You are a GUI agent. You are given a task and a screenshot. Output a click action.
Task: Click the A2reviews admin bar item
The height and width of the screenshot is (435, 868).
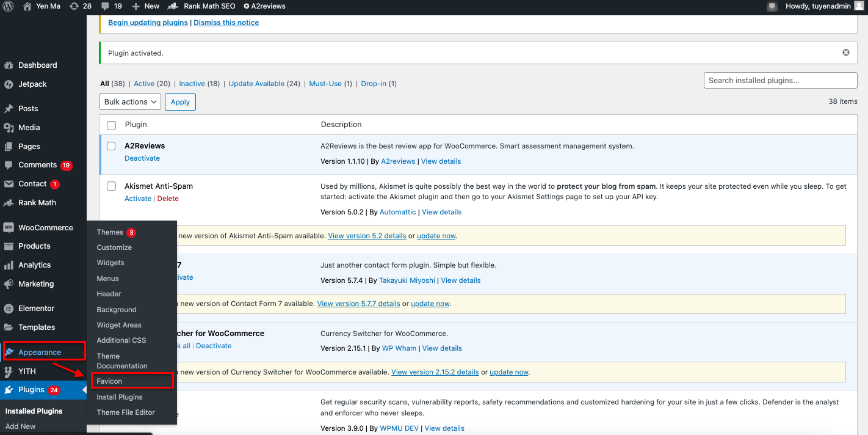coord(264,6)
